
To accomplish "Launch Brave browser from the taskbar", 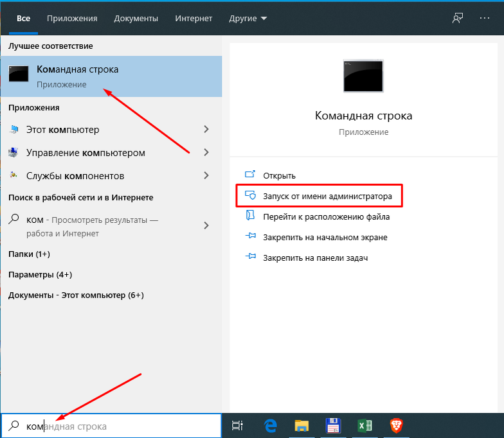I will tap(396, 425).
